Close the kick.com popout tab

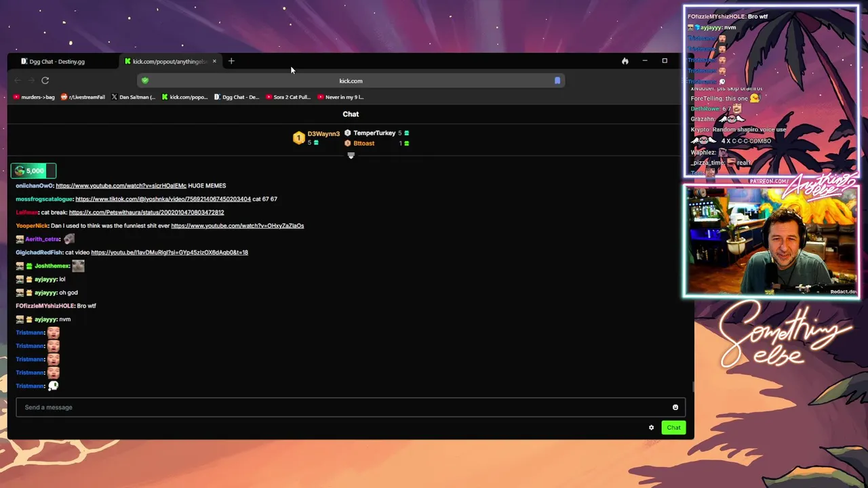(x=214, y=61)
